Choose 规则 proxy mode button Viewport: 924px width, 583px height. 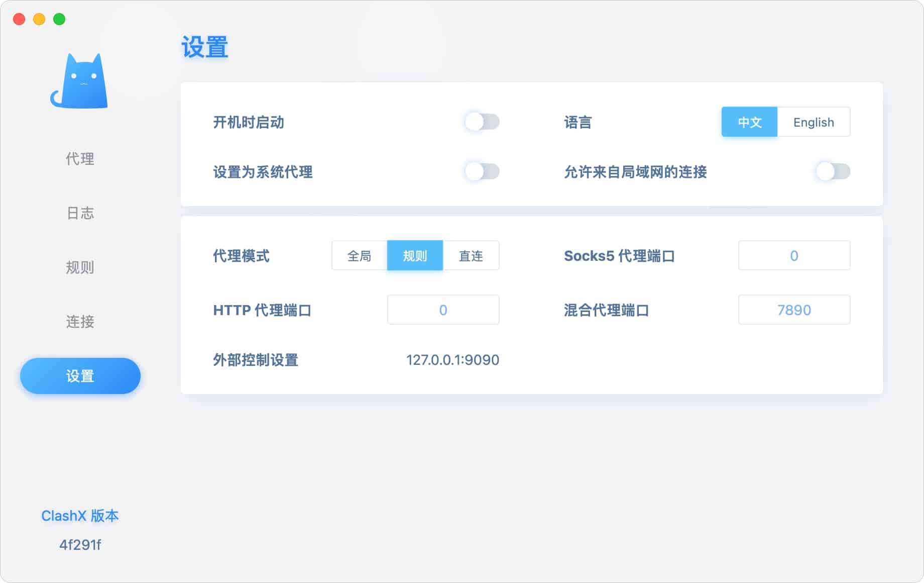[415, 256]
